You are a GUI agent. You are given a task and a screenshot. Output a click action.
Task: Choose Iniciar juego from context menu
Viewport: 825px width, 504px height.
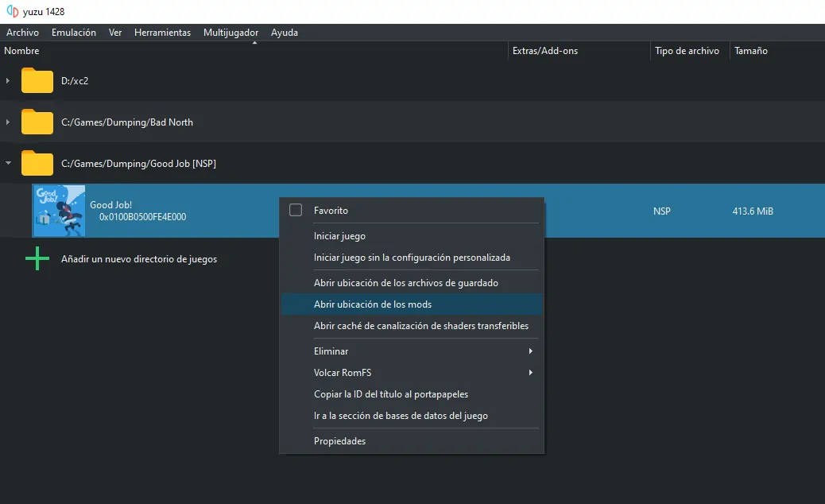pyautogui.click(x=339, y=236)
